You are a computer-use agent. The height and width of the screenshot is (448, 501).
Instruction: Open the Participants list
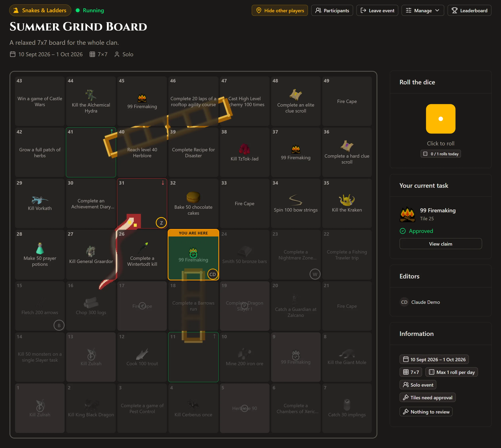[x=332, y=10]
